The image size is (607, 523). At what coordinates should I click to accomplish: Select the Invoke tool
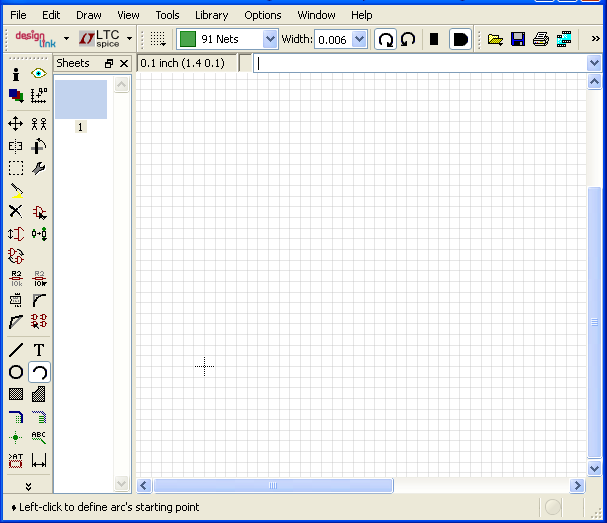tap(39, 321)
